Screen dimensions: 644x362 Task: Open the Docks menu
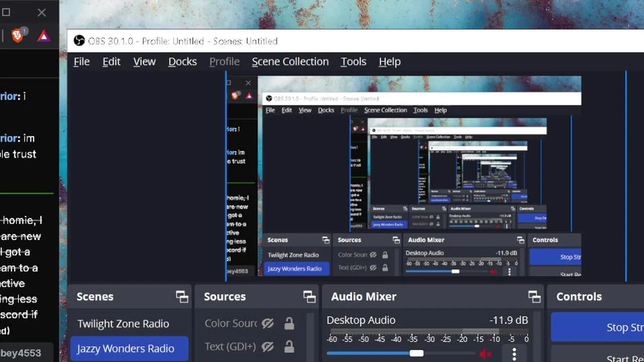click(x=182, y=61)
